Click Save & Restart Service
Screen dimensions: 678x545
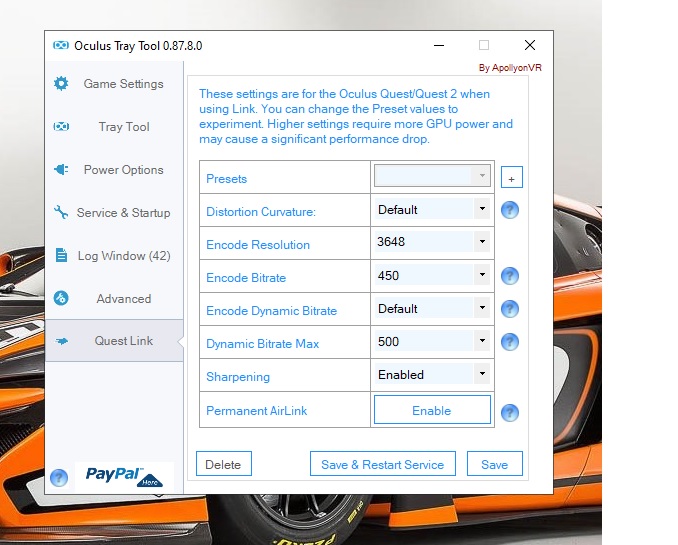[382, 464]
